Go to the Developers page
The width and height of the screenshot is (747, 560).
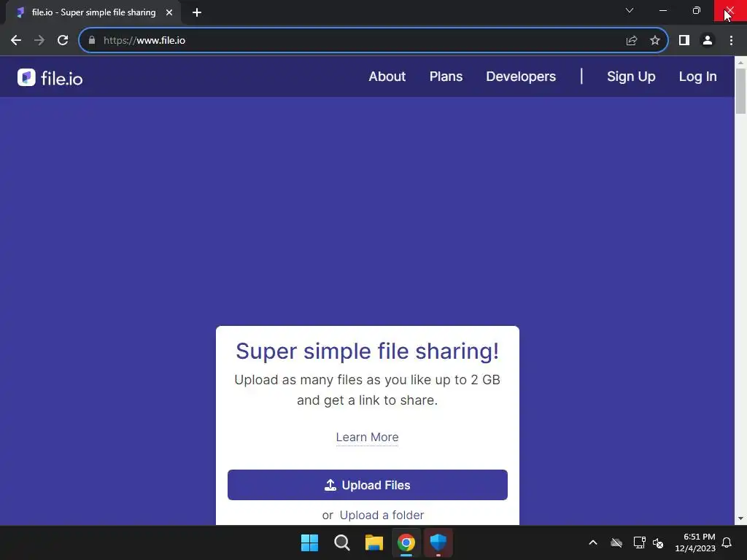point(521,77)
